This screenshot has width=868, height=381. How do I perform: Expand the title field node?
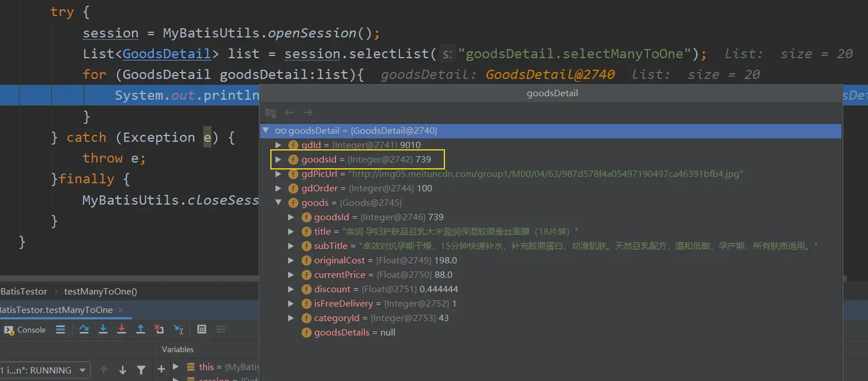pyautogui.click(x=292, y=232)
